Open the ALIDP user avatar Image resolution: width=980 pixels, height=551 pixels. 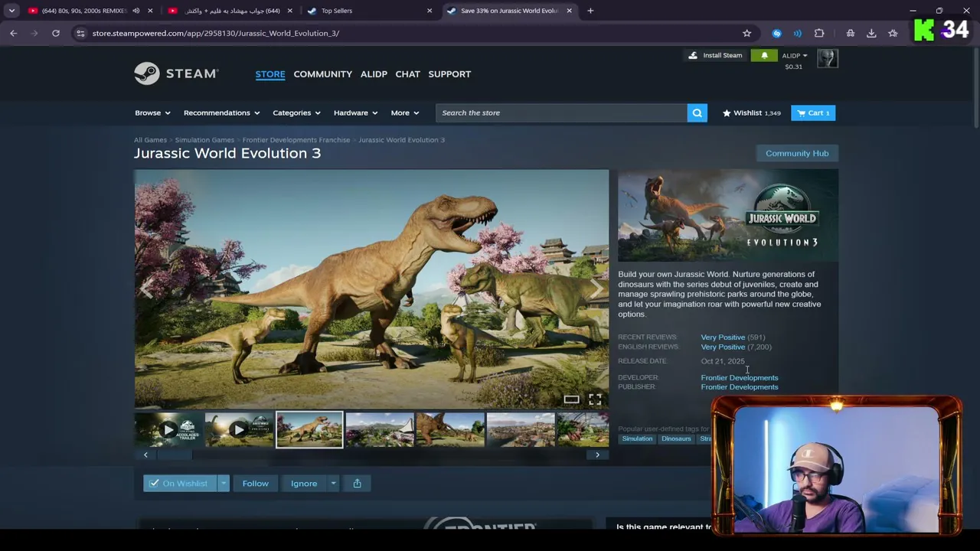[828, 58]
